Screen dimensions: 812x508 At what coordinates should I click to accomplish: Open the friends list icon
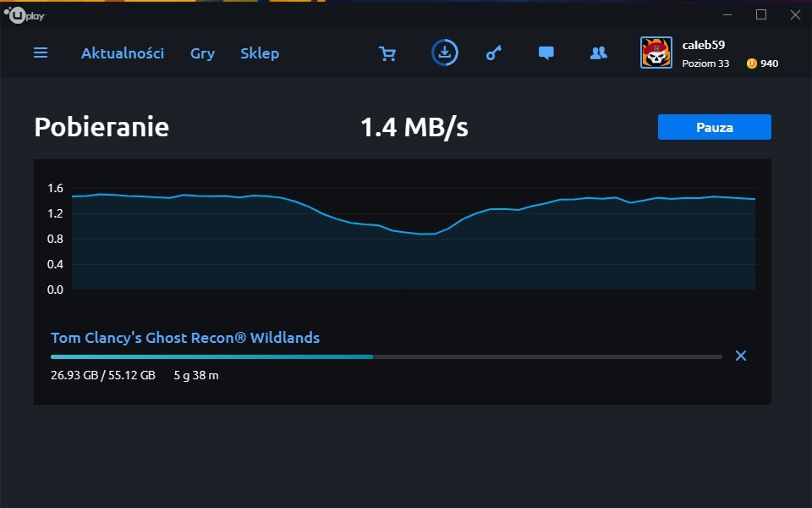pos(599,52)
